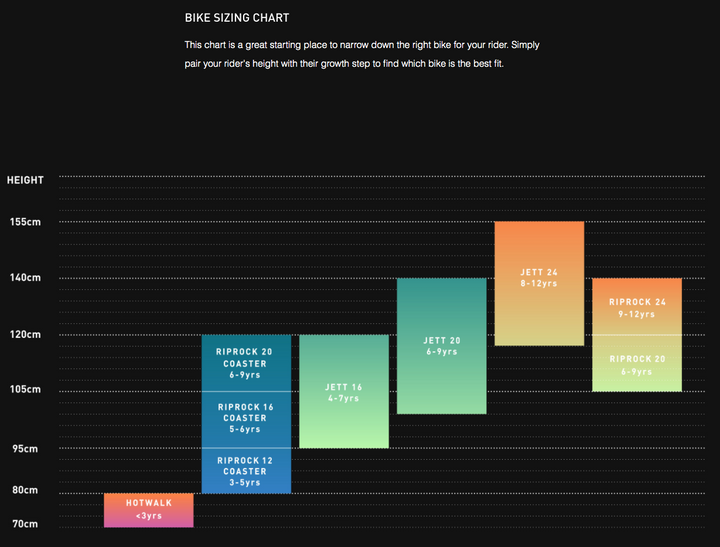Select the light green Riprock 20 block
This screenshot has width=720, height=547.
(x=637, y=363)
